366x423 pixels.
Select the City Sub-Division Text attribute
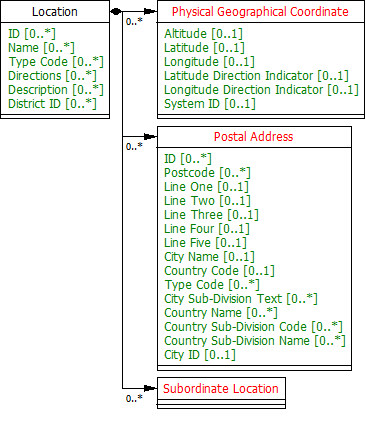point(241,299)
